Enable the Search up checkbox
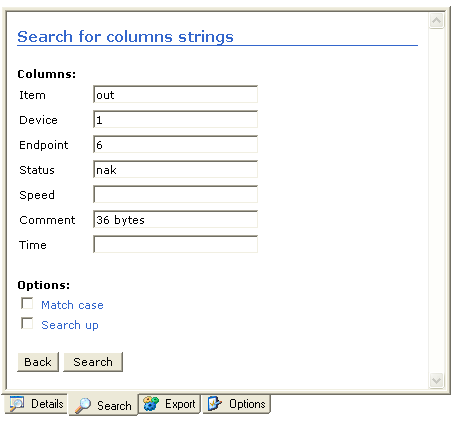The width and height of the screenshot is (452, 421). 27,323
